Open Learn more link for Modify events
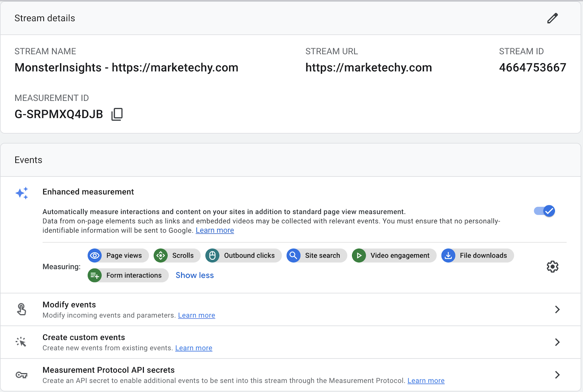Screen dimensions: 583x392 coord(196,315)
